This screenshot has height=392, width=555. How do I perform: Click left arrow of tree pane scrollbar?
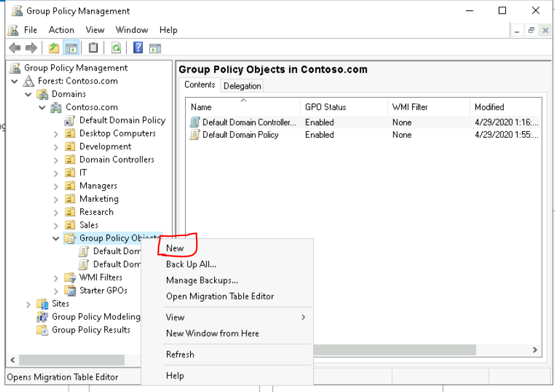pos(13,360)
